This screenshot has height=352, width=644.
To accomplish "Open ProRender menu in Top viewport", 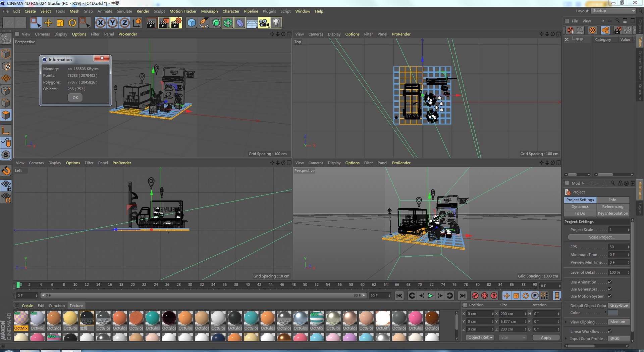I will click(401, 34).
